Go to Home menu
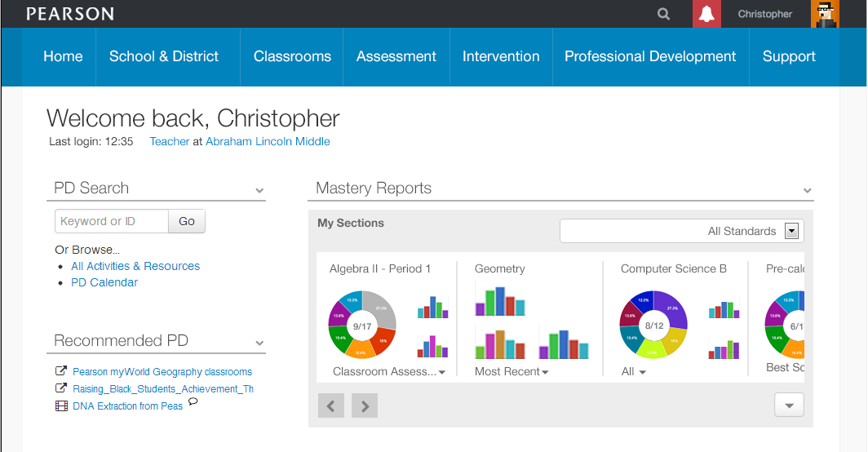 point(63,56)
